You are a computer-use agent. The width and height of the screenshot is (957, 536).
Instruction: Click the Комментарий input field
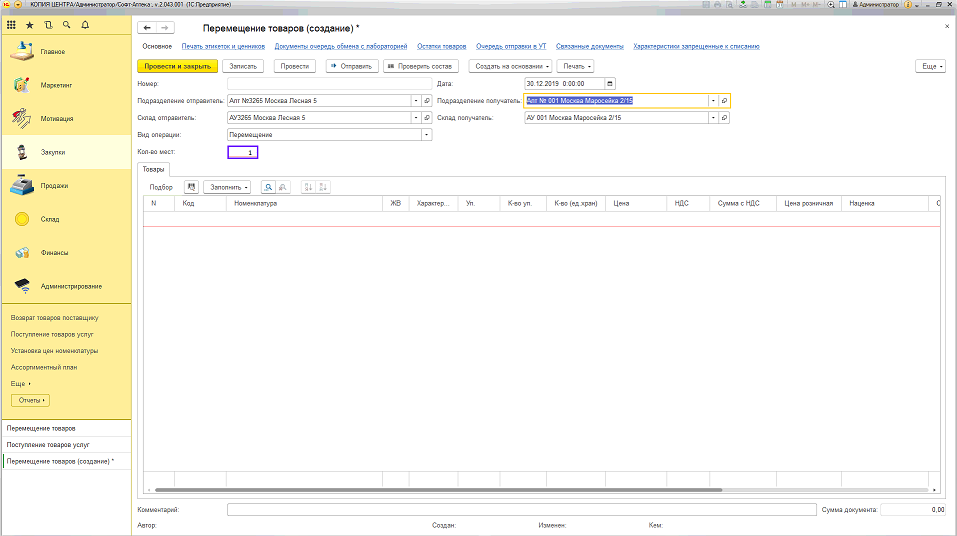click(520, 509)
